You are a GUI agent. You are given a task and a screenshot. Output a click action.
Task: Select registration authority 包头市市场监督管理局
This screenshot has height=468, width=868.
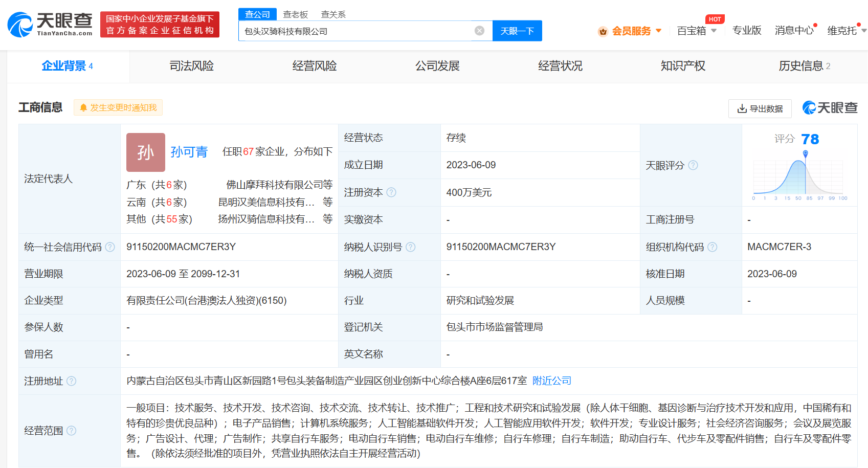tap(495, 327)
